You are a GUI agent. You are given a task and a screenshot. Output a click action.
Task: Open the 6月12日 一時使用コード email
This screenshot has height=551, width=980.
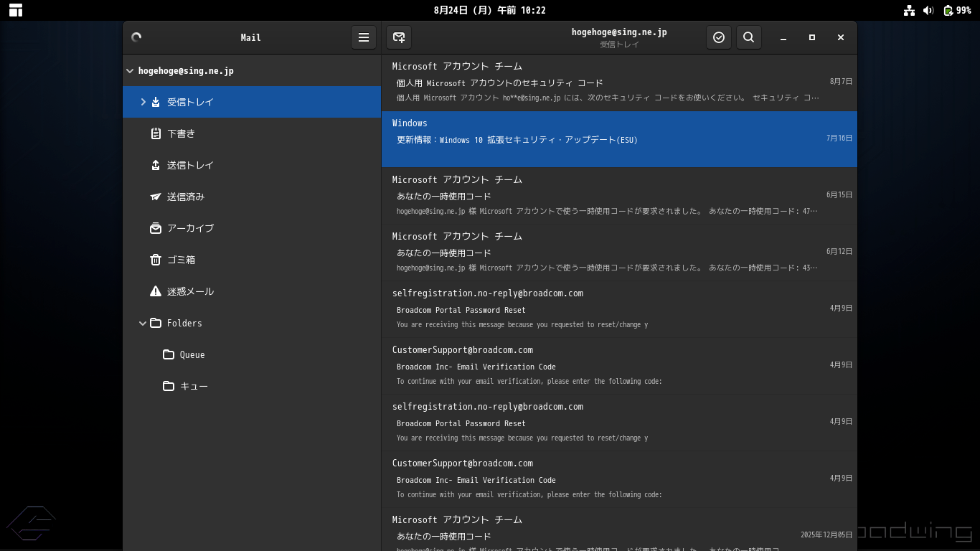619,253
